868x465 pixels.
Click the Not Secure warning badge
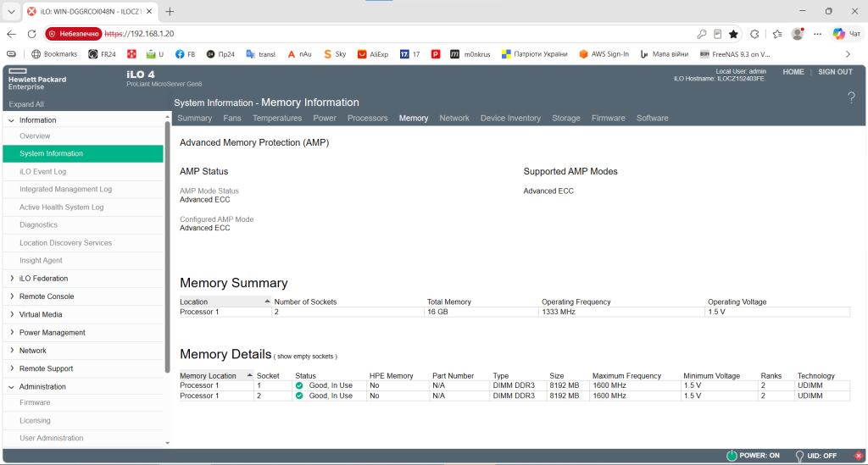click(x=74, y=34)
